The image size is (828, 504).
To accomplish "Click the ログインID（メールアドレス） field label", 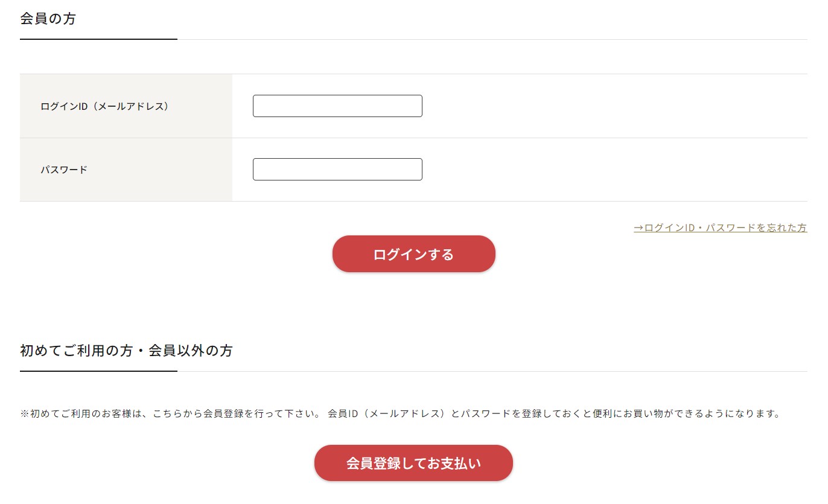I will click(x=104, y=106).
